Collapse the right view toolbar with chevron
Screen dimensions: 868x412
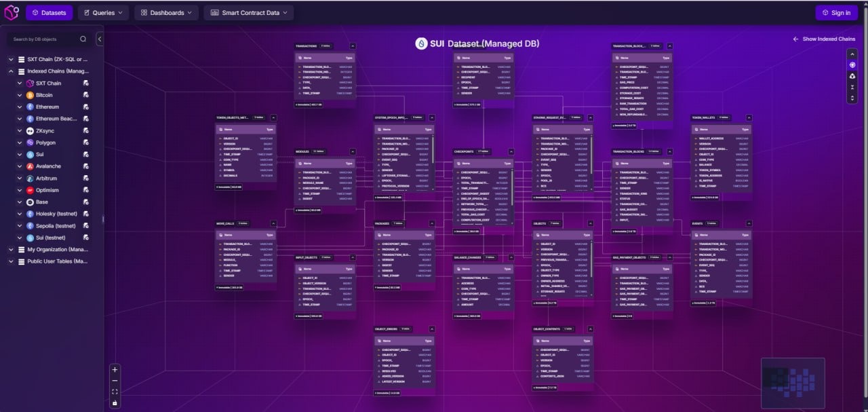(x=852, y=54)
